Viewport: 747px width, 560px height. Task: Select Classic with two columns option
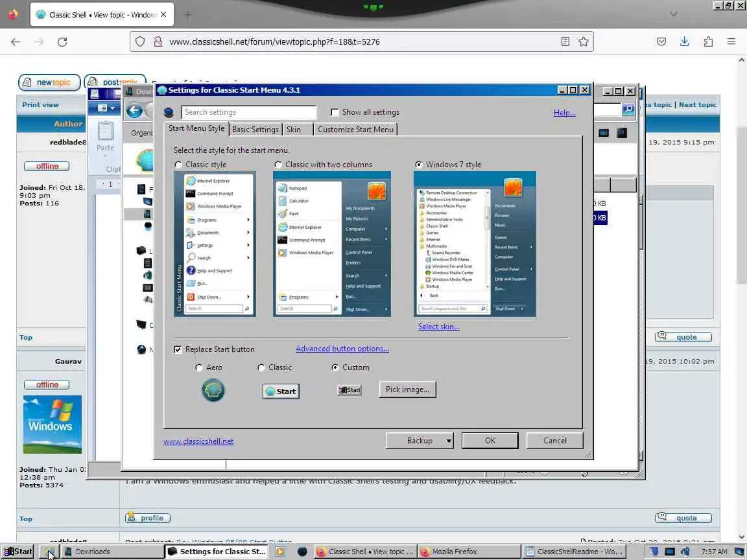pos(278,165)
